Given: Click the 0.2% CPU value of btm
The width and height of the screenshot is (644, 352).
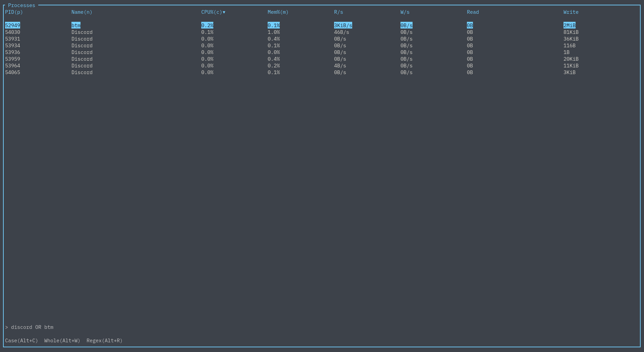Looking at the screenshot, I should [207, 25].
